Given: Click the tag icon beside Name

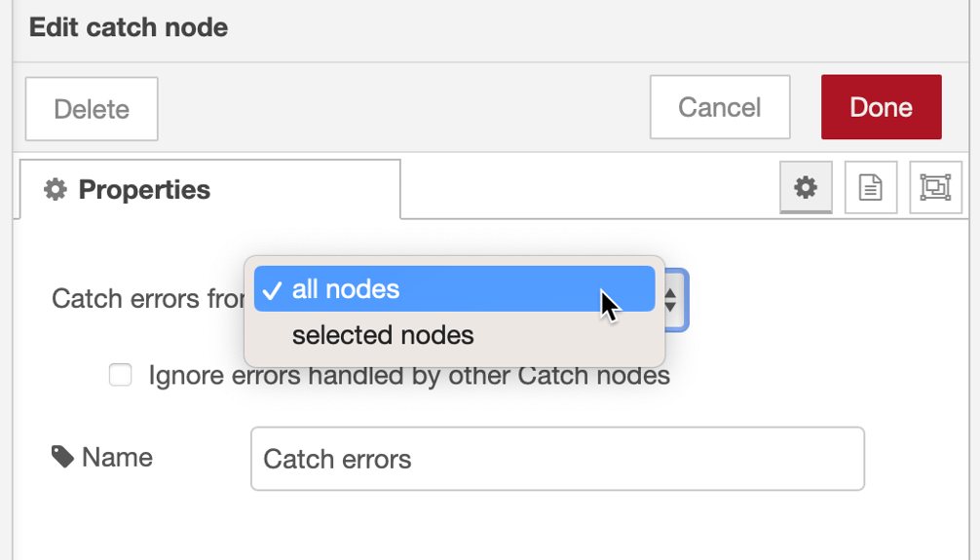Looking at the screenshot, I should click(x=62, y=457).
